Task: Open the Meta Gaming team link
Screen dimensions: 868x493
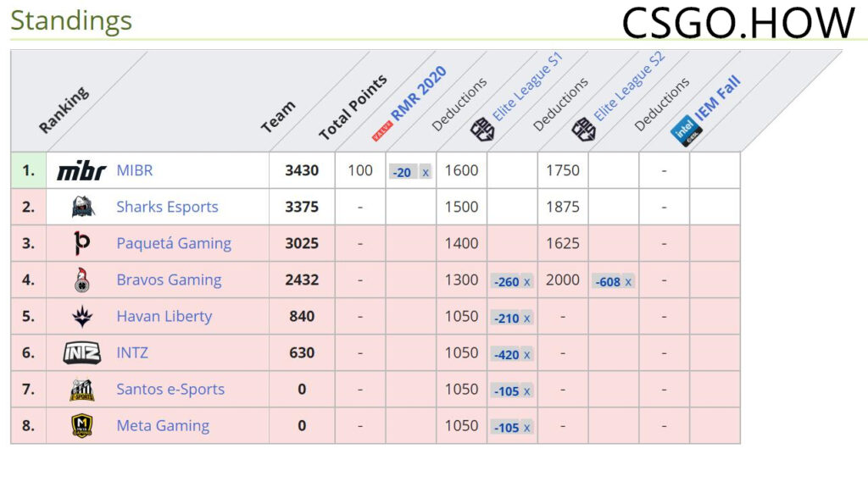Action: [x=163, y=426]
